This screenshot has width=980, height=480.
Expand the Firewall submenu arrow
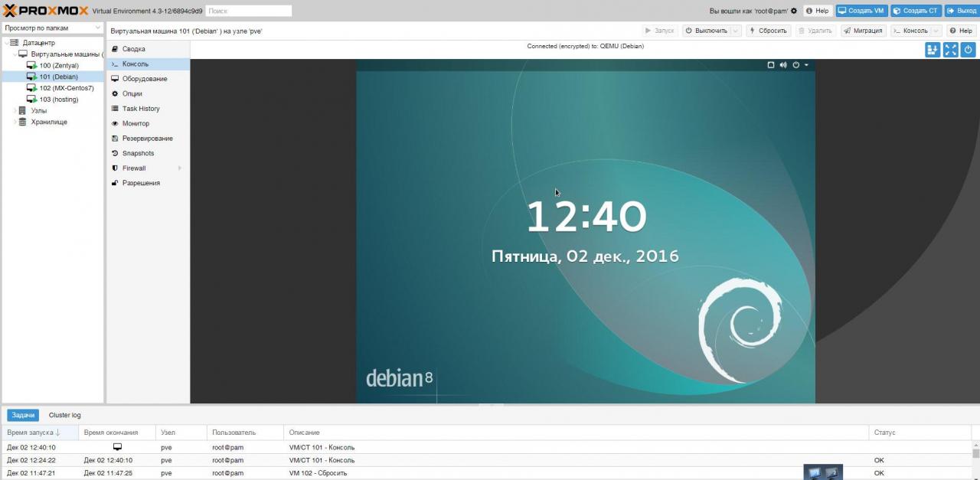[180, 168]
